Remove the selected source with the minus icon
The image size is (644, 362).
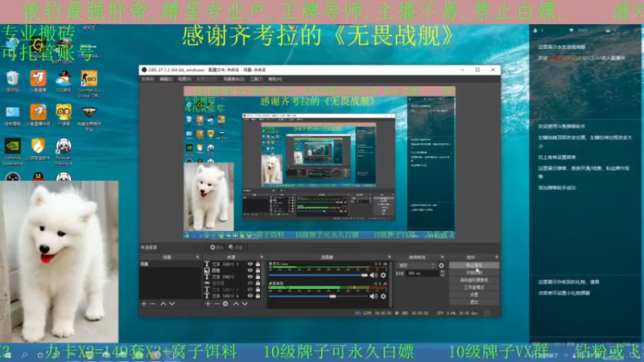[x=217, y=304]
